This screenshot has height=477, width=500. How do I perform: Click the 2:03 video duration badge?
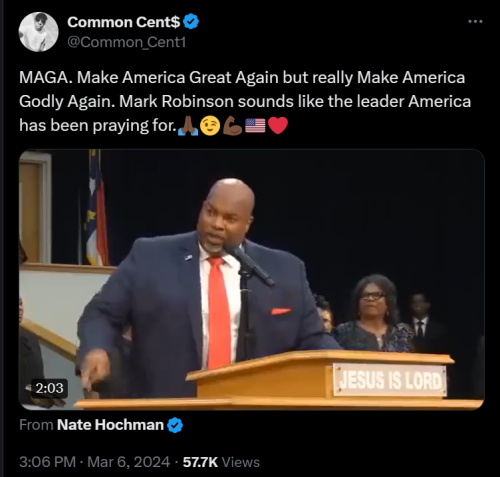49,388
